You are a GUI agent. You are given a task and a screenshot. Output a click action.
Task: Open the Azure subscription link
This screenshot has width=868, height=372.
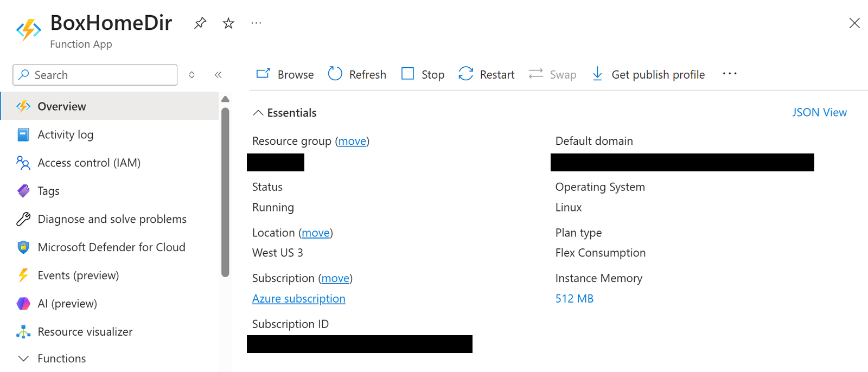coord(299,299)
